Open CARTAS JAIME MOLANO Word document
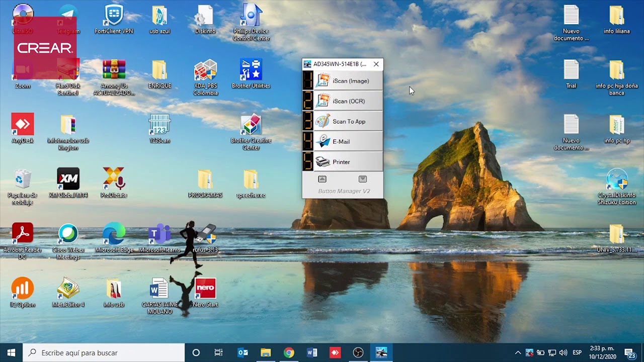The height and width of the screenshot is (362, 644). pos(159,296)
